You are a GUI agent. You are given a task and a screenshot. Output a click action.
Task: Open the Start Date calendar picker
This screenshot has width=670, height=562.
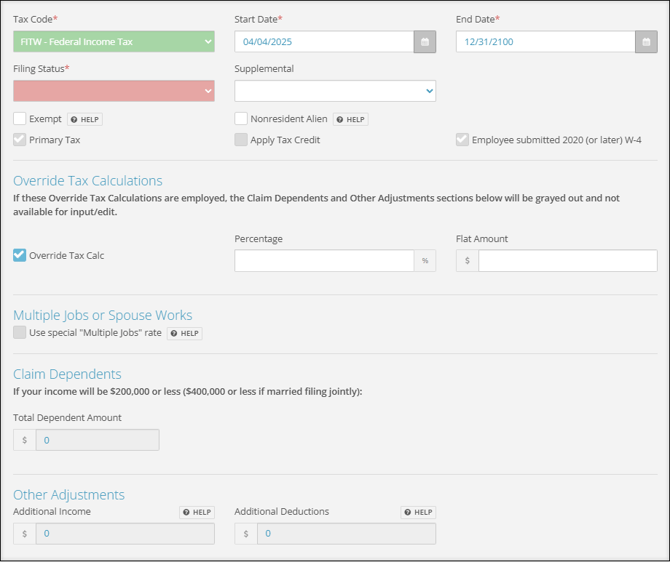(x=425, y=42)
